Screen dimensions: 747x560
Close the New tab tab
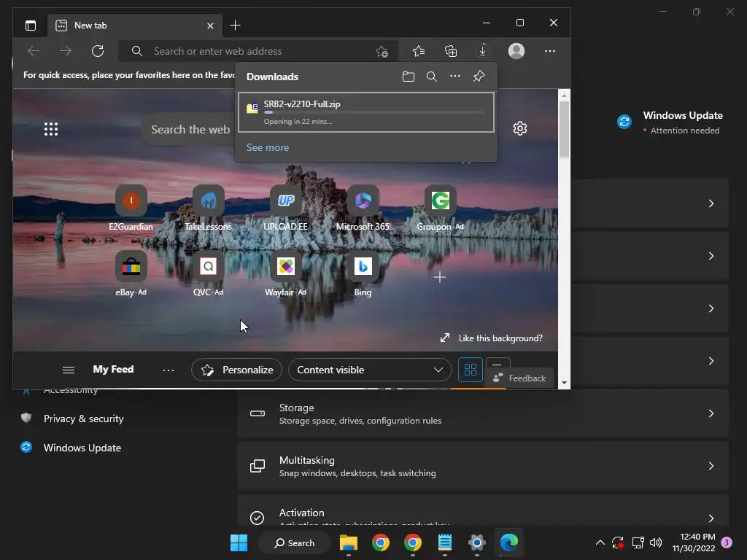(210, 26)
